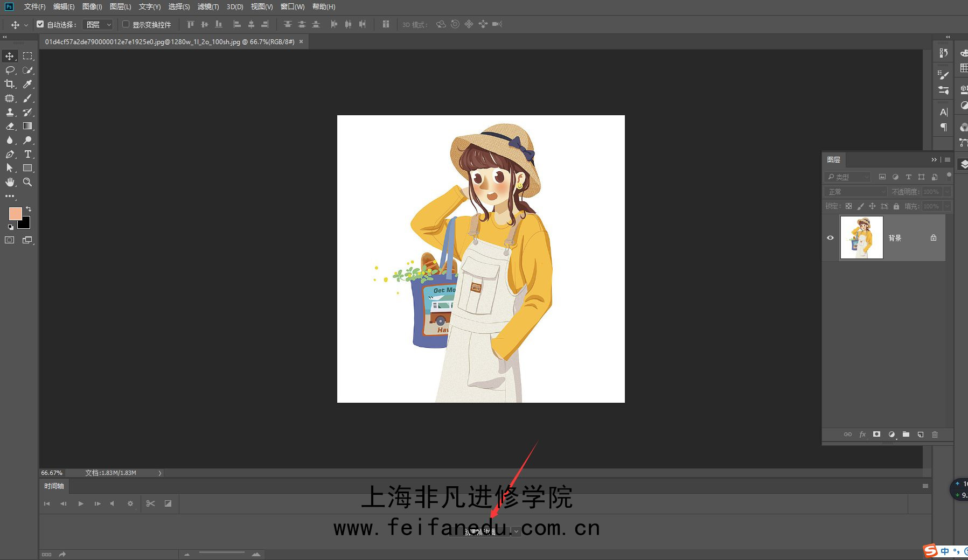Open the 文件(F) menu
968x560 pixels.
34,6
